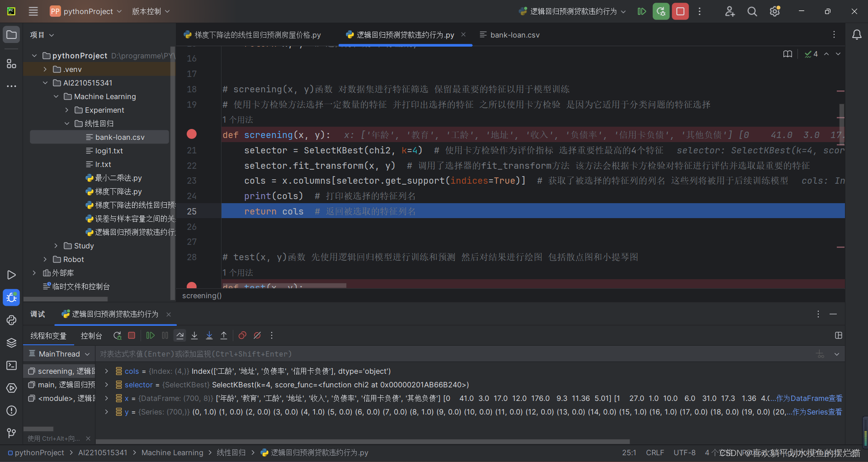Open the main hamburger menu
This screenshot has height=462, width=868.
click(33, 11)
